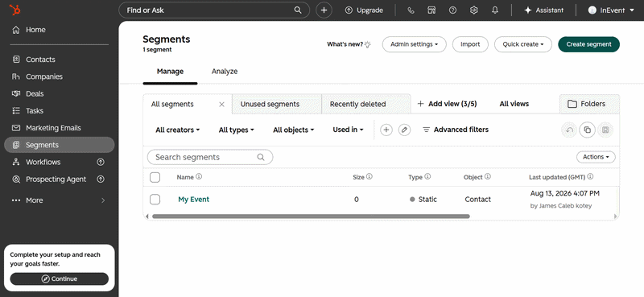Open the My Event segment link
This screenshot has height=297, width=644.
(x=193, y=200)
